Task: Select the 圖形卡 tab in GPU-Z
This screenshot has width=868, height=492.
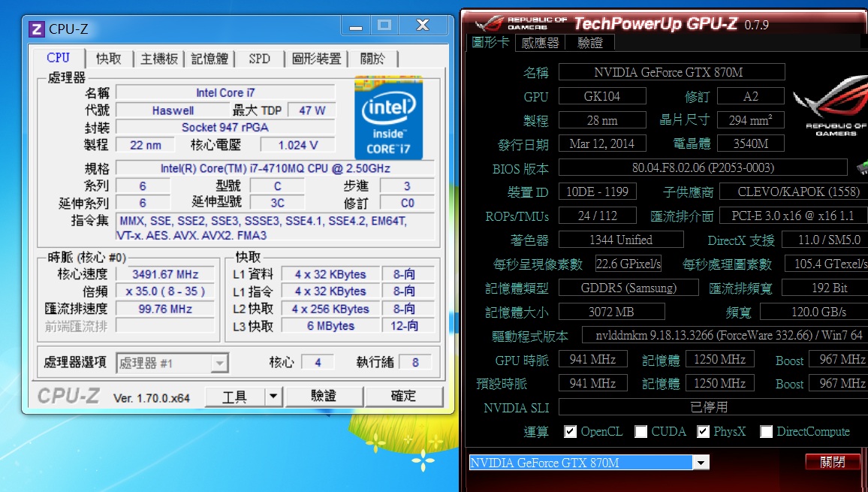Action: pos(490,42)
